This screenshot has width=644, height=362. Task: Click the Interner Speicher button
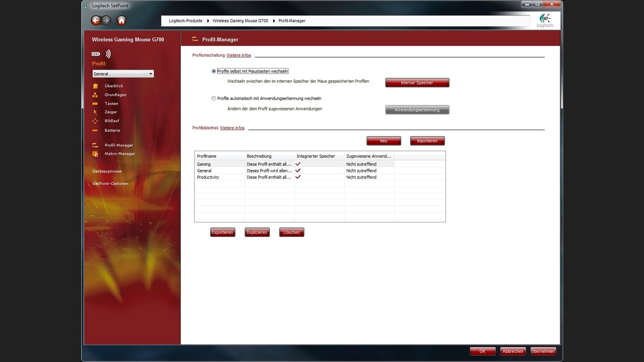(x=417, y=83)
